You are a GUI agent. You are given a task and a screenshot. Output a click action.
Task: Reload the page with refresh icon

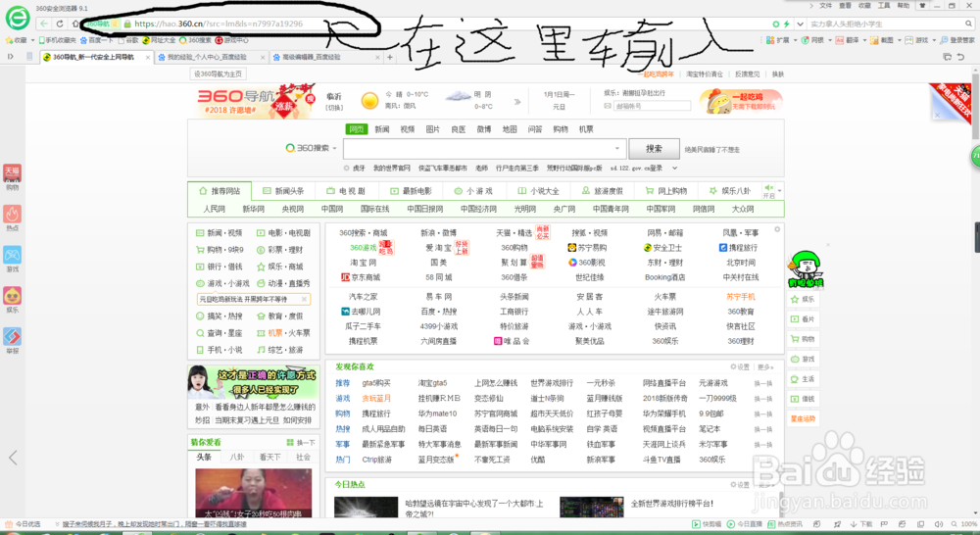click(60, 24)
